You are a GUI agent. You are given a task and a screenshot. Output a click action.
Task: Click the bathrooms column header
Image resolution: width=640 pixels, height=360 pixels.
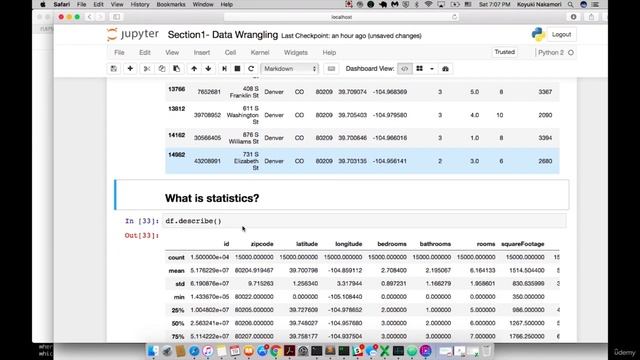pyautogui.click(x=435, y=244)
